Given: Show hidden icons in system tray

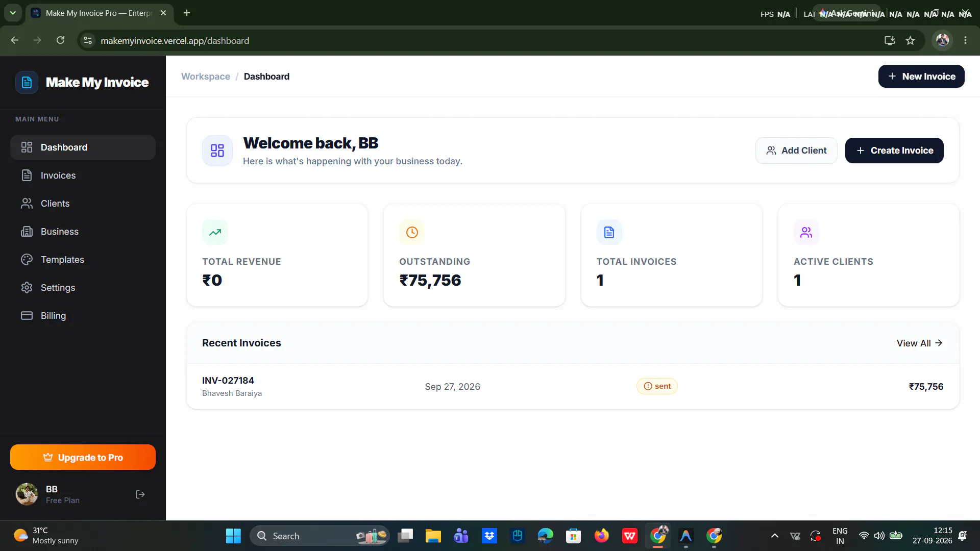Looking at the screenshot, I should coord(774,536).
